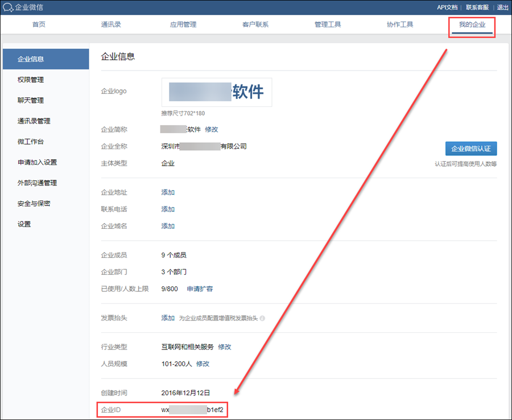Click the 企业微信 logo icon

9,7
